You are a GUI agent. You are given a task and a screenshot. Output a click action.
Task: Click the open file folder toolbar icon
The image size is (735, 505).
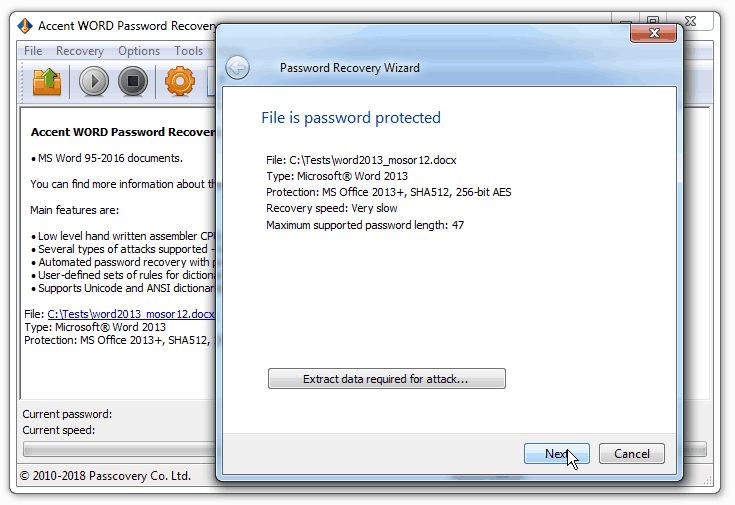[x=47, y=82]
